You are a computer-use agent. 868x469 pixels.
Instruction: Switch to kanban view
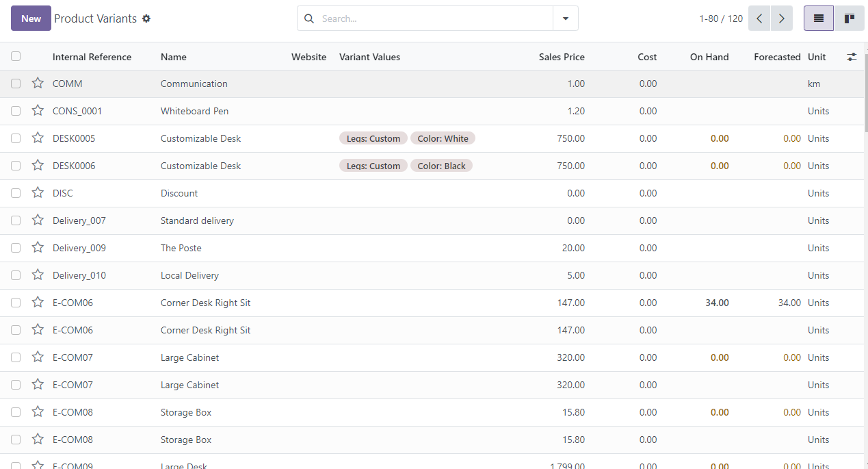[849, 18]
